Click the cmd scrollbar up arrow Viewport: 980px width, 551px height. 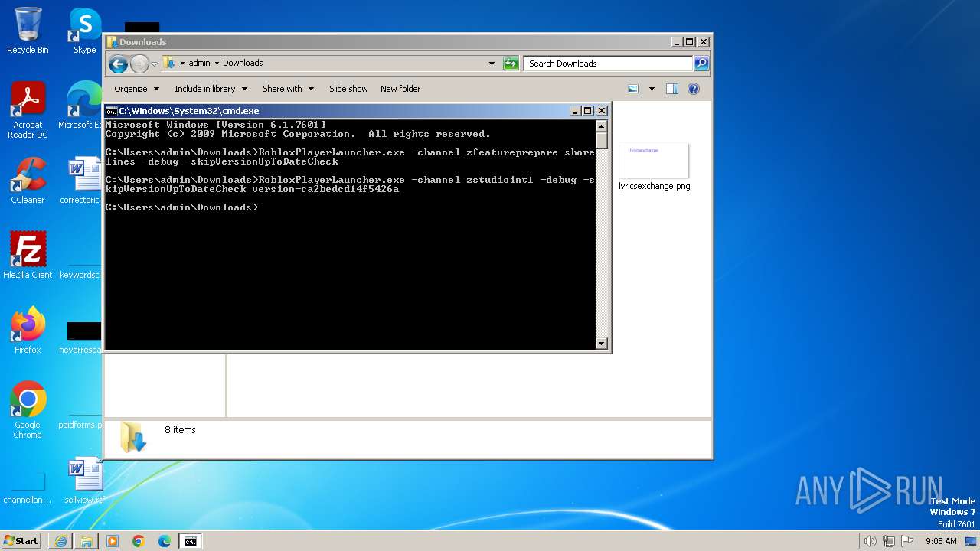point(602,126)
